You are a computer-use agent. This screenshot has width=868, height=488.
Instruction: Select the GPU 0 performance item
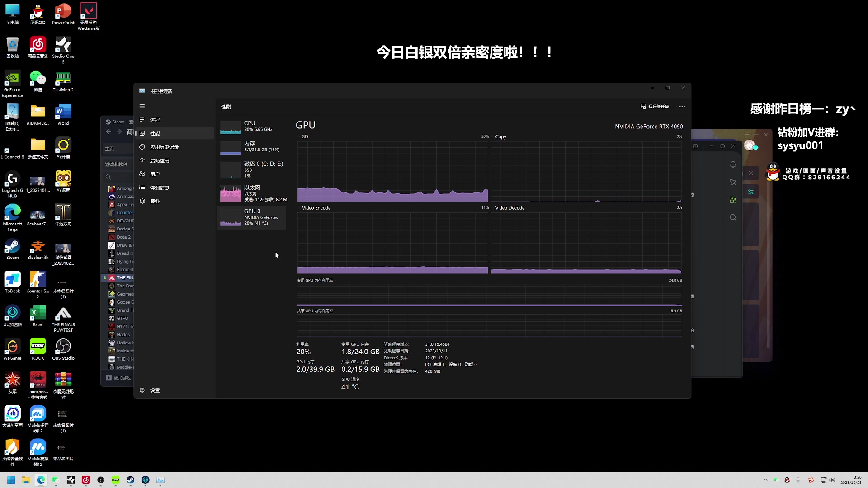pos(252,217)
